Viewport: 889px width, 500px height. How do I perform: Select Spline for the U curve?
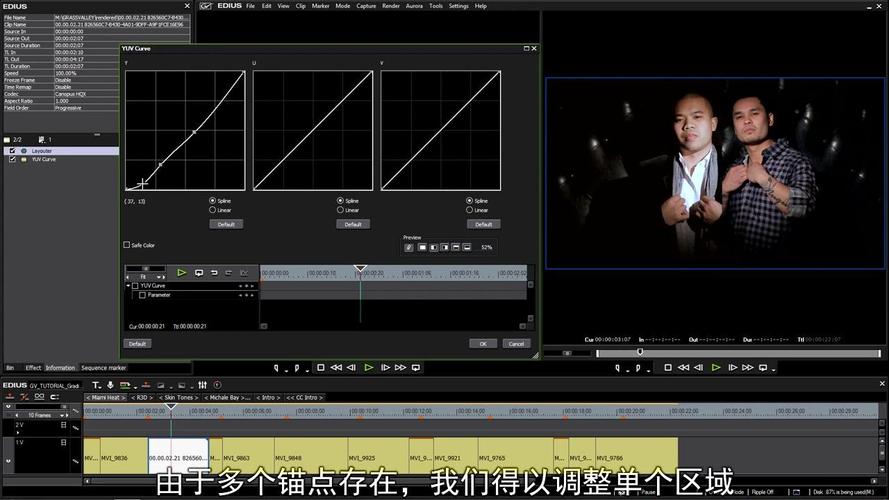pyautogui.click(x=340, y=201)
